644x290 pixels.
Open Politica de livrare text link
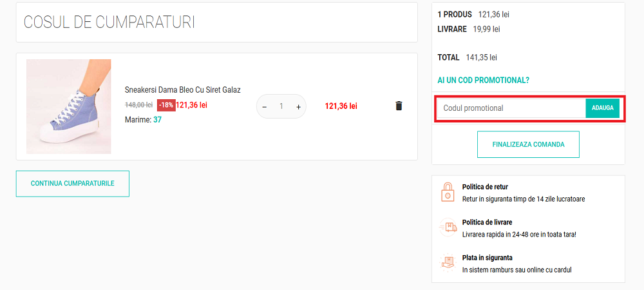point(487,222)
